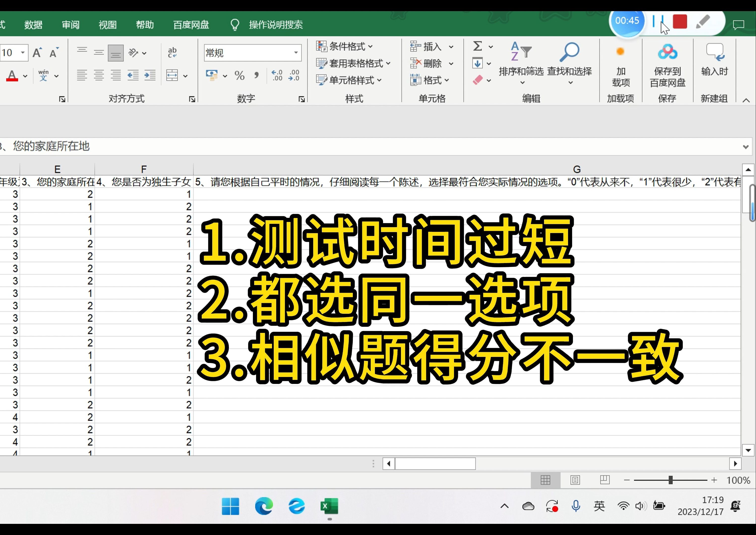Click the zoom slider handle

tap(670, 480)
